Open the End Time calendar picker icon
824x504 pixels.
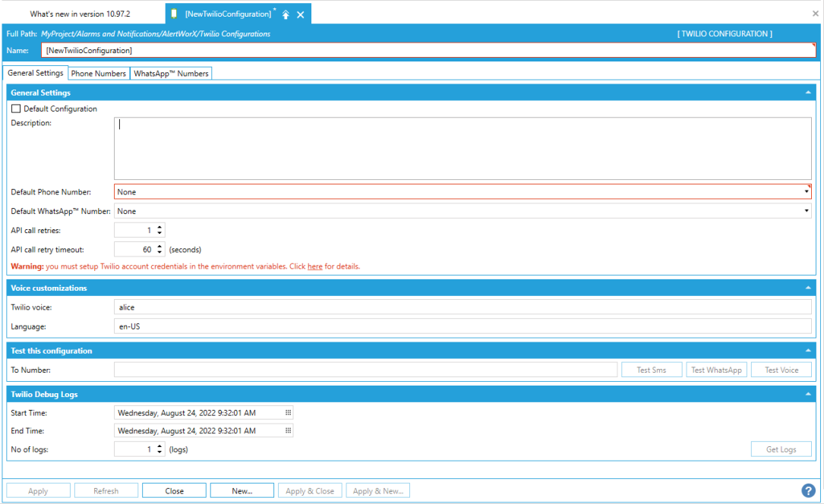(288, 430)
